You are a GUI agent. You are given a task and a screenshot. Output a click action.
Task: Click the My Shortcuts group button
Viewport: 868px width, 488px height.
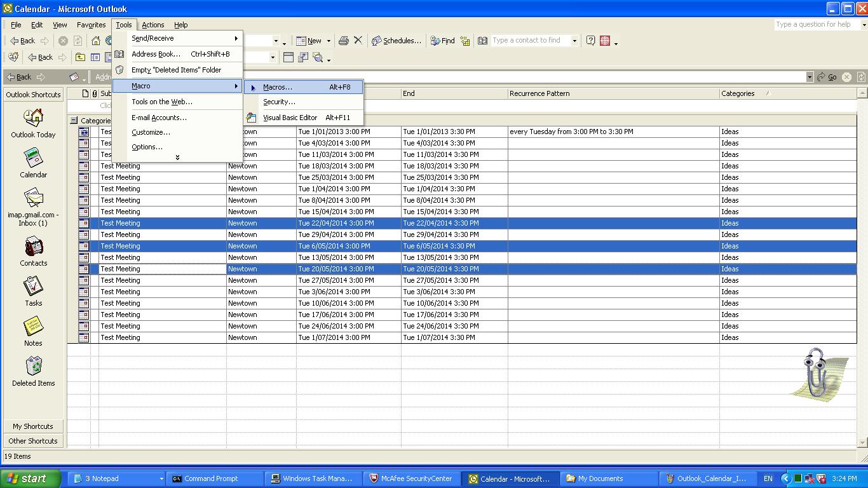[33, 426]
